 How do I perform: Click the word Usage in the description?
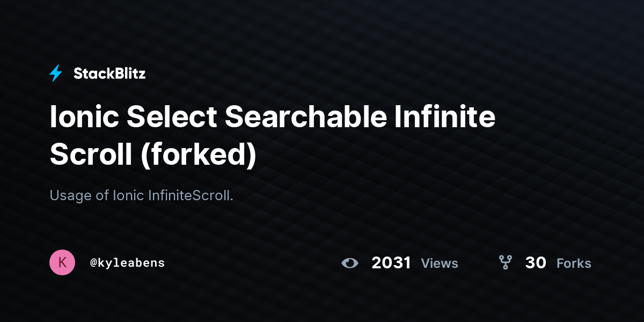pos(71,196)
